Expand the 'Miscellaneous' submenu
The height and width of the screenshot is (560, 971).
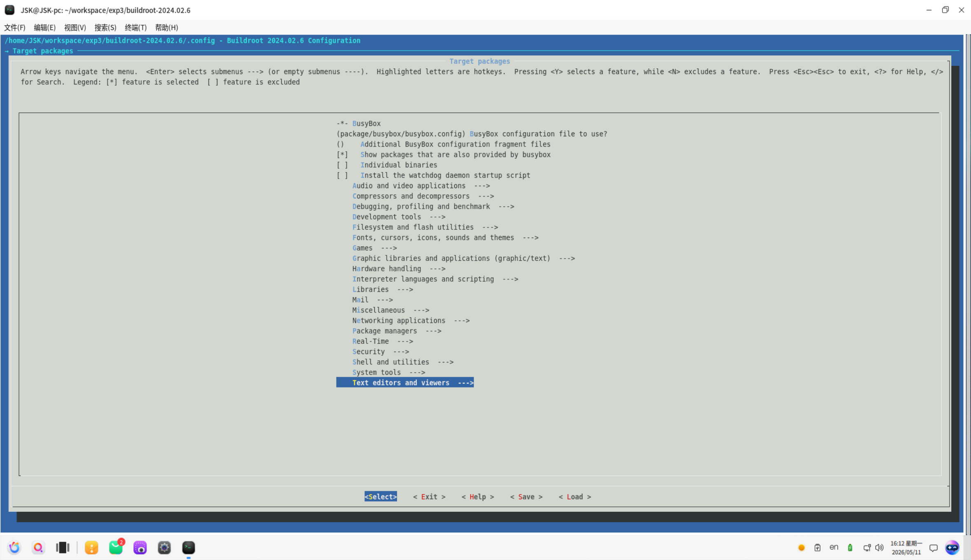(x=391, y=310)
